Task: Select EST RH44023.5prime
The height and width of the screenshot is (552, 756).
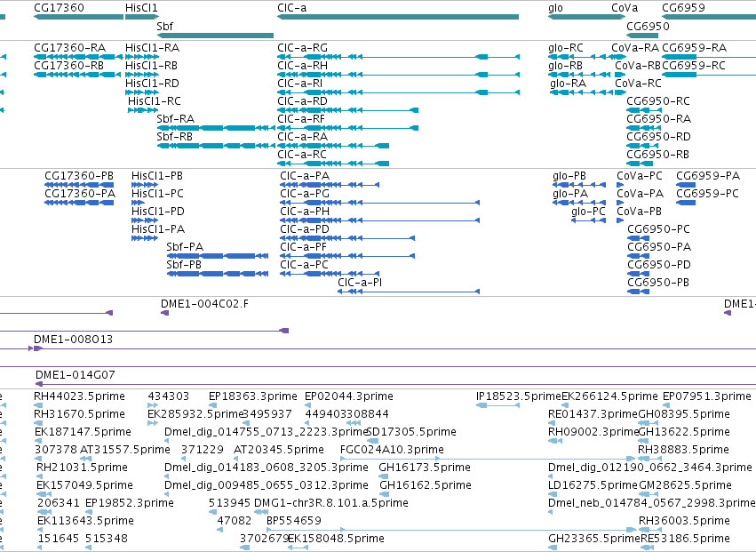Action: coord(79,396)
